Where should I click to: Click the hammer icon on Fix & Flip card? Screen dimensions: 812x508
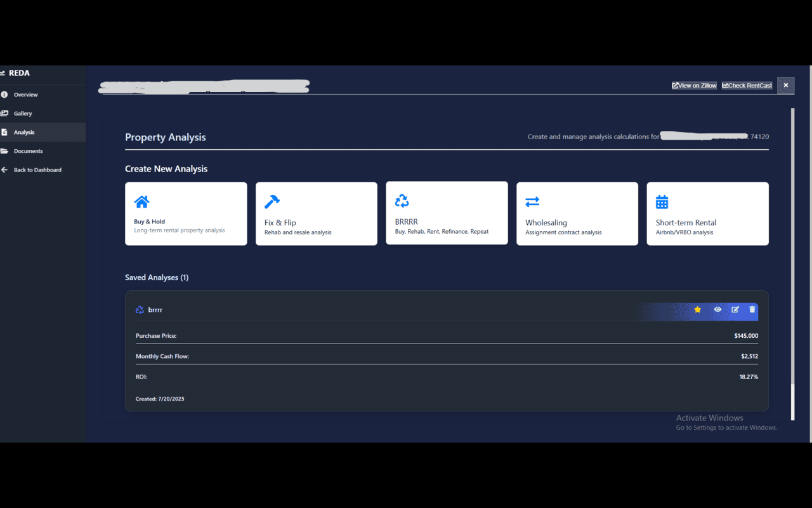point(272,201)
